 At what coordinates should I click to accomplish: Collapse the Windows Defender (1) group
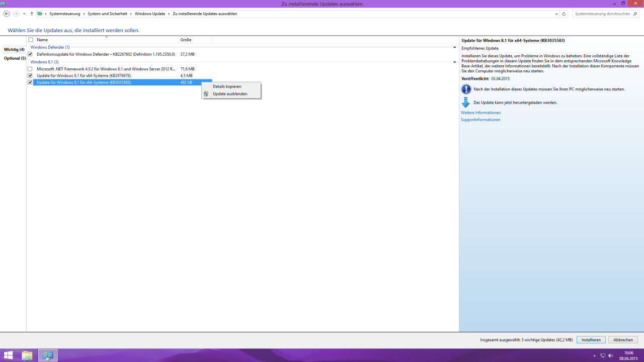point(454,47)
